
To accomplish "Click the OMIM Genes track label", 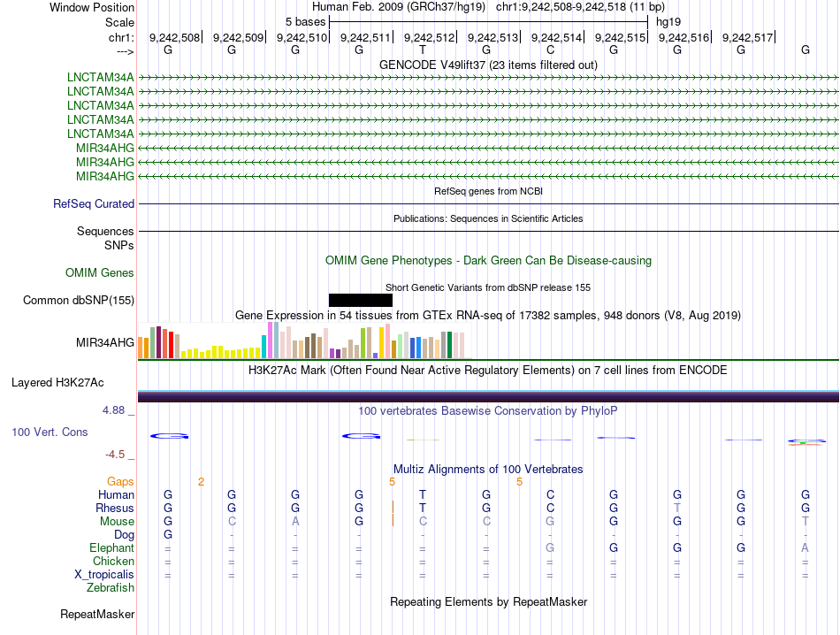I will (99, 272).
